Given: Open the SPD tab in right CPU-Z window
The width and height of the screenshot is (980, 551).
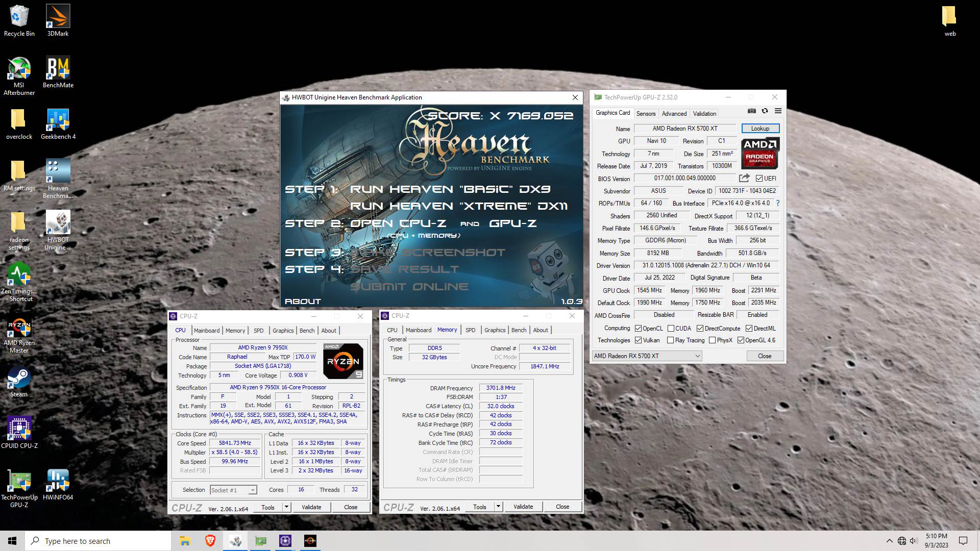Looking at the screenshot, I should coord(470,330).
